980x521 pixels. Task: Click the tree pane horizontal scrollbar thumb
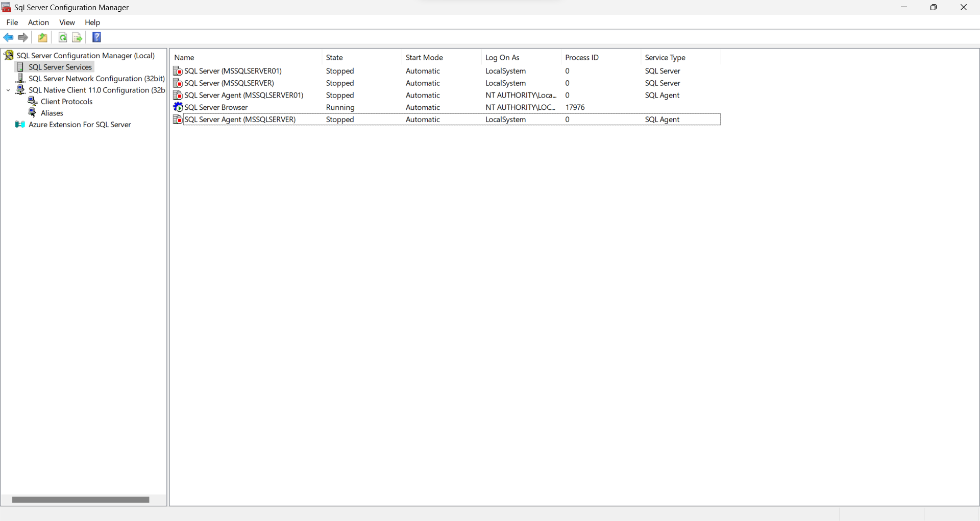(x=81, y=500)
